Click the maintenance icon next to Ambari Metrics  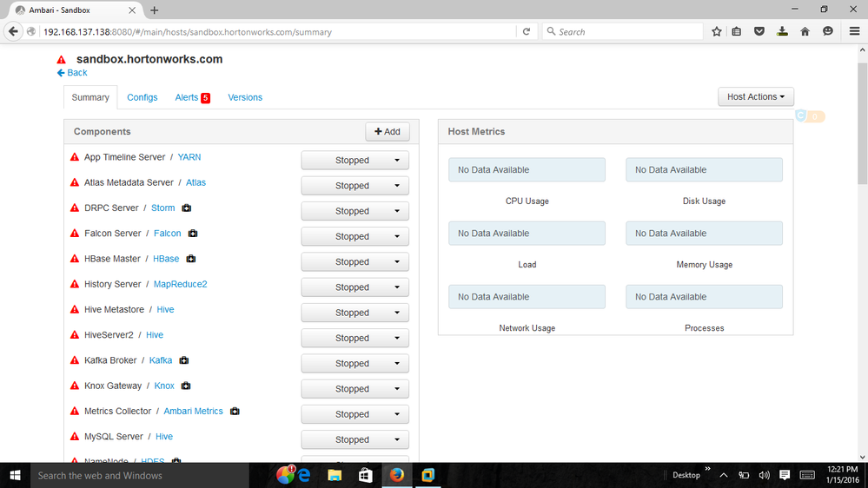pos(235,411)
